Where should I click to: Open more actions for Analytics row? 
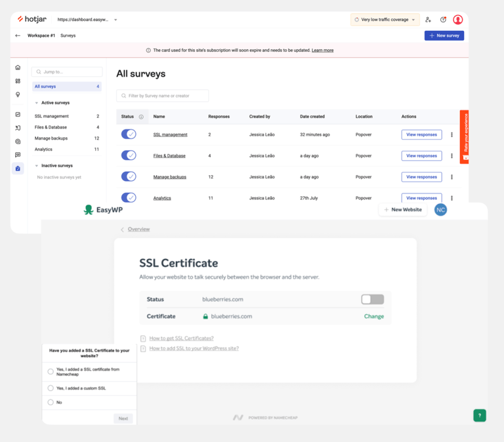click(x=451, y=198)
